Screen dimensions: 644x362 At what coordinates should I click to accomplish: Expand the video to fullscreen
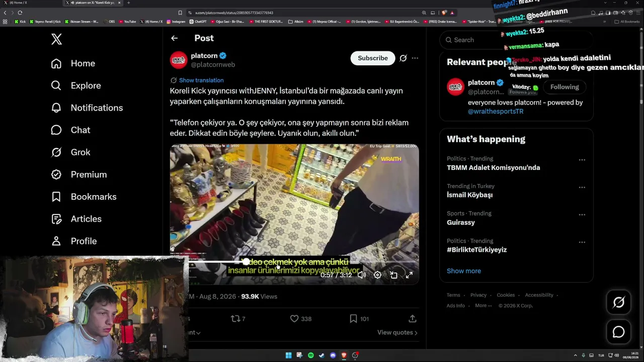tap(409, 275)
